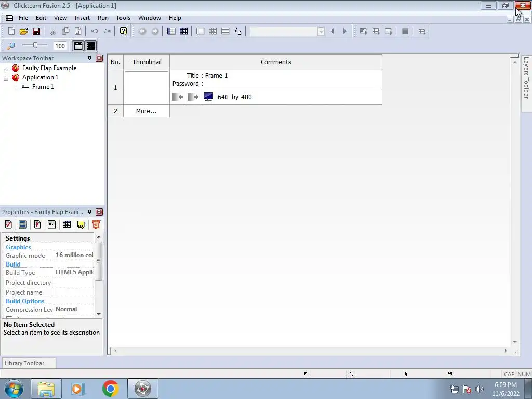Click the Run Frame icon
This screenshot has width=532, height=399.
click(389, 31)
